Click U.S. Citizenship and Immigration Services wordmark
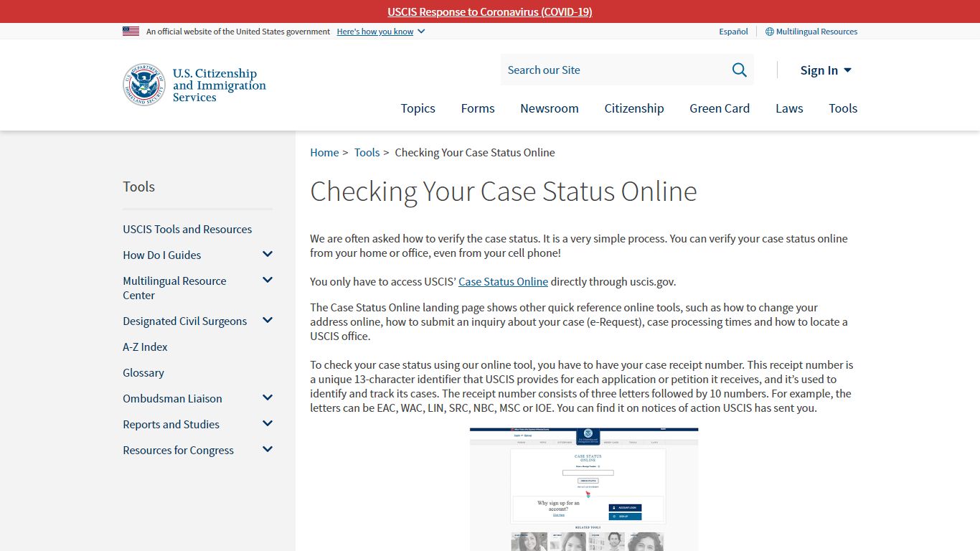 pyautogui.click(x=219, y=85)
